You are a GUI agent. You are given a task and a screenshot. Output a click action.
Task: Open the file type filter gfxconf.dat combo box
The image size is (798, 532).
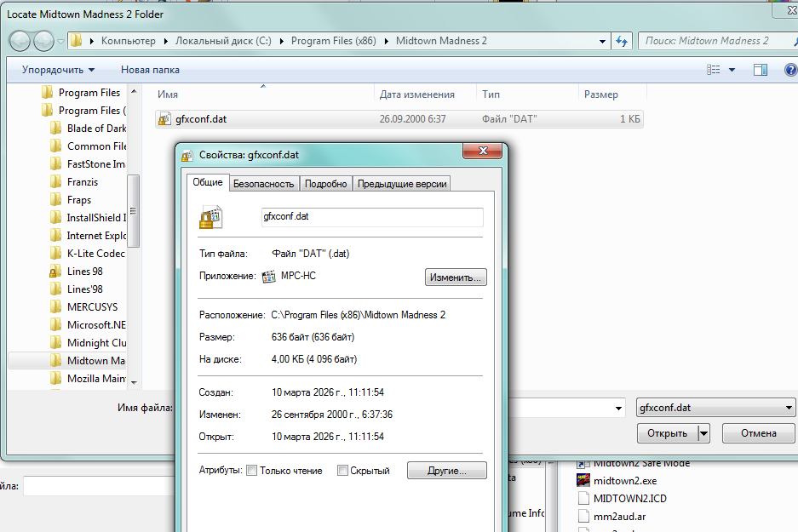715,408
